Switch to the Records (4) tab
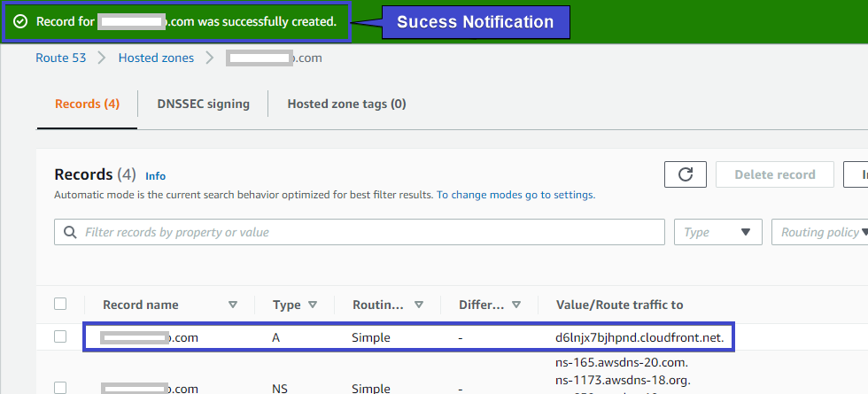 tap(87, 104)
